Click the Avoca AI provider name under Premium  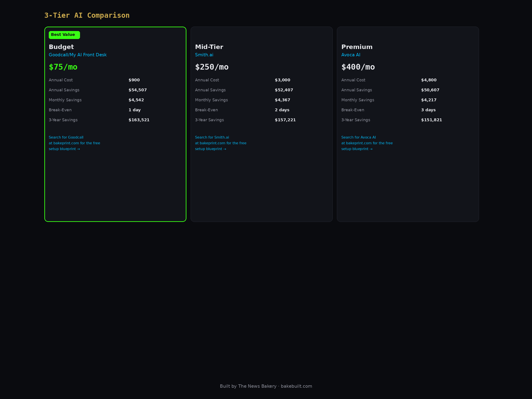coord(351,55)
